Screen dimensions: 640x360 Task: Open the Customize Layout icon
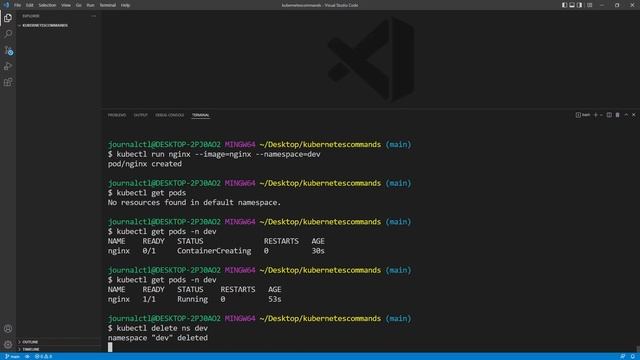[589, 5]
